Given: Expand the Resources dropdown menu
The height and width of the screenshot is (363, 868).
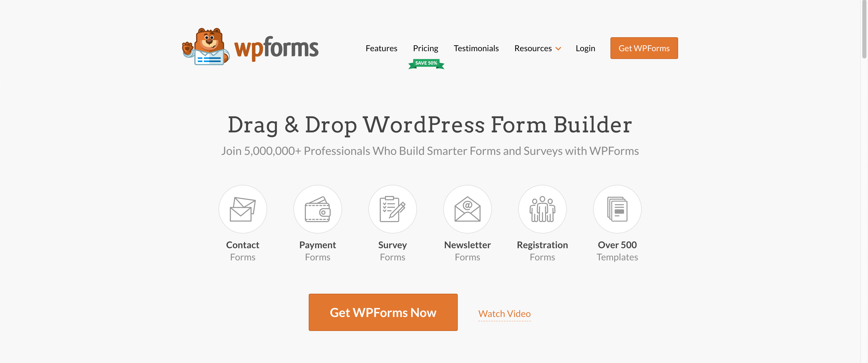Looking at the screenshot, I should click(537, 48).
